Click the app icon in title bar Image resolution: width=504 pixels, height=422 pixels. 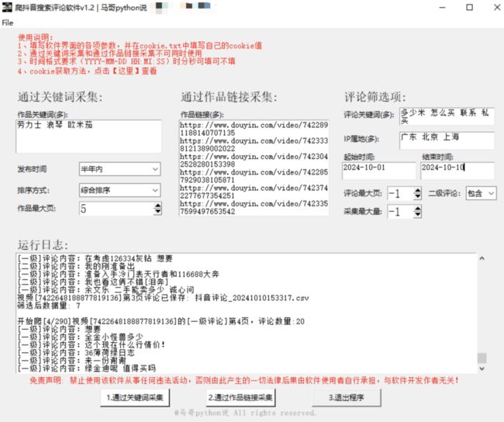point(7,7)
